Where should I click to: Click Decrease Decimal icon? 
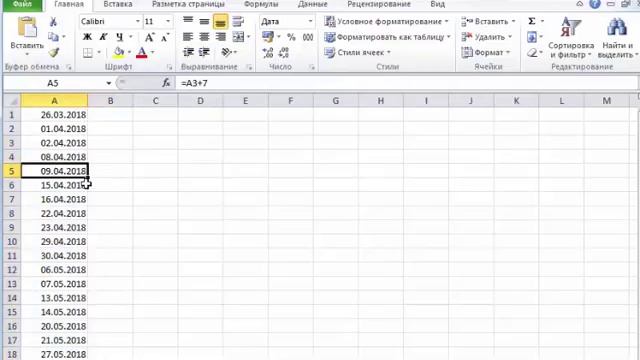284,53
